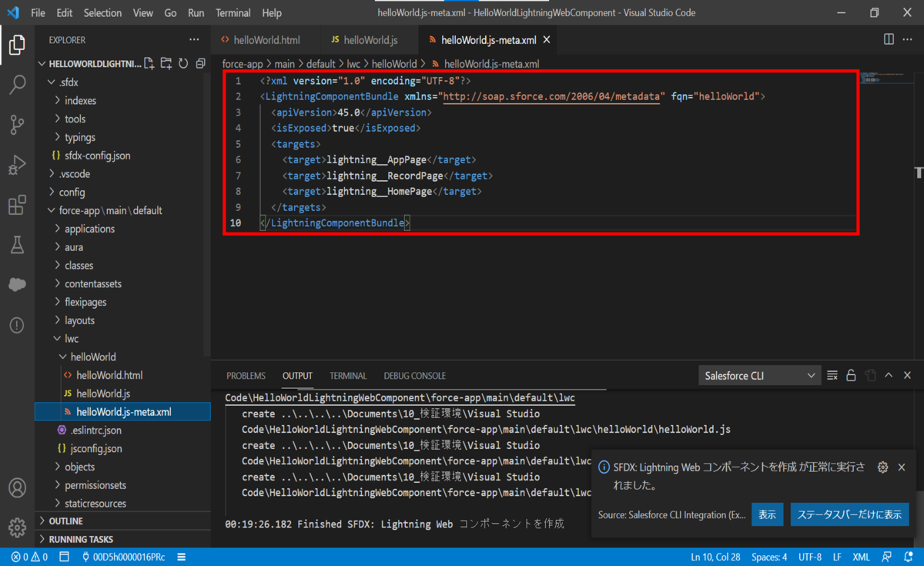
Task: Click XML language mode in status bar
Action: (862, 557)
